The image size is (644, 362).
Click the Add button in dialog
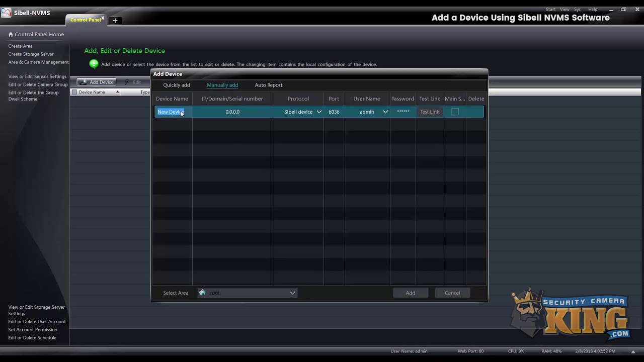tap(411, 293)
